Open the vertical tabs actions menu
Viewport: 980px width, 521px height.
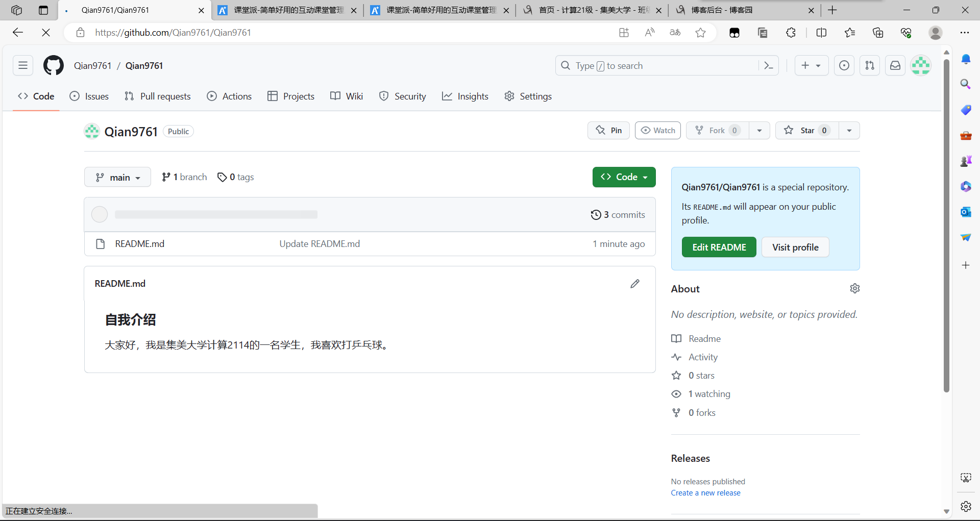(43, 10)
